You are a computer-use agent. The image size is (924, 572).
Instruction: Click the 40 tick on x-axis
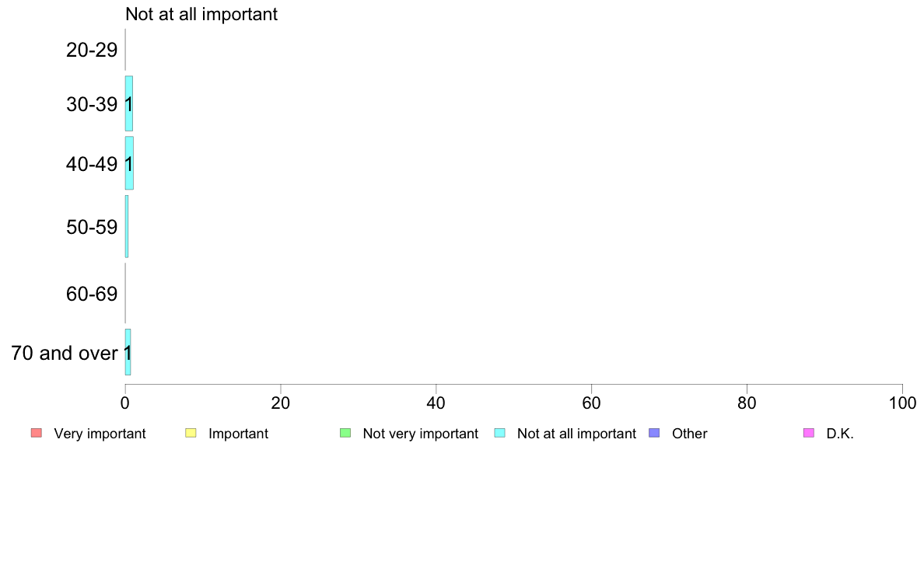[x=436, y=403]
